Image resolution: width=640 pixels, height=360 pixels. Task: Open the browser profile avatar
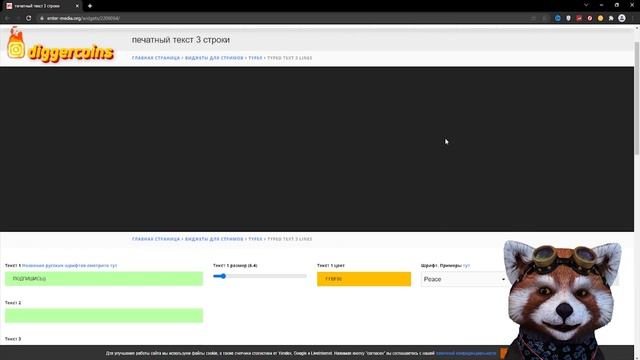622,18
